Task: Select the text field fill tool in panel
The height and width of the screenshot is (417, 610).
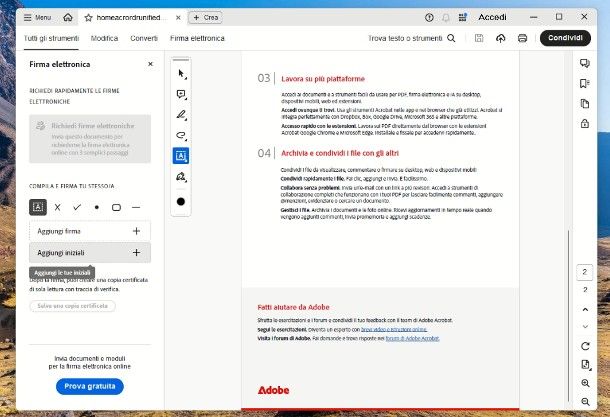Action: point(38,207)
